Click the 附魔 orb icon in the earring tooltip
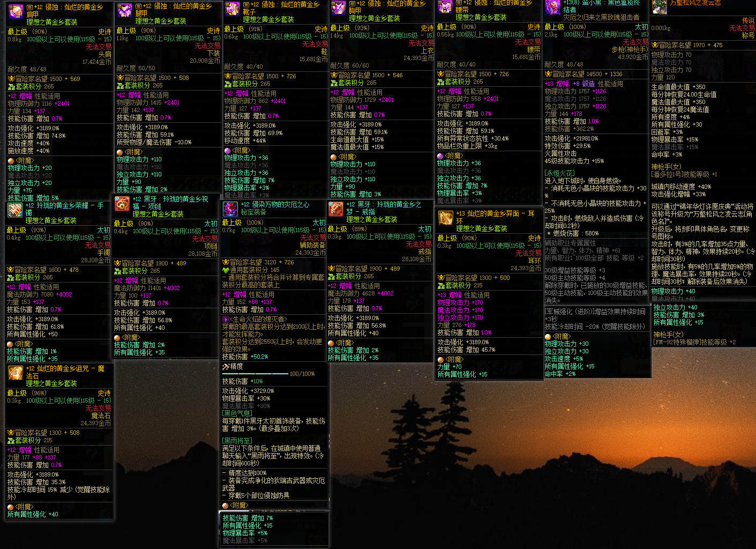756x549 pixels. 440,360
